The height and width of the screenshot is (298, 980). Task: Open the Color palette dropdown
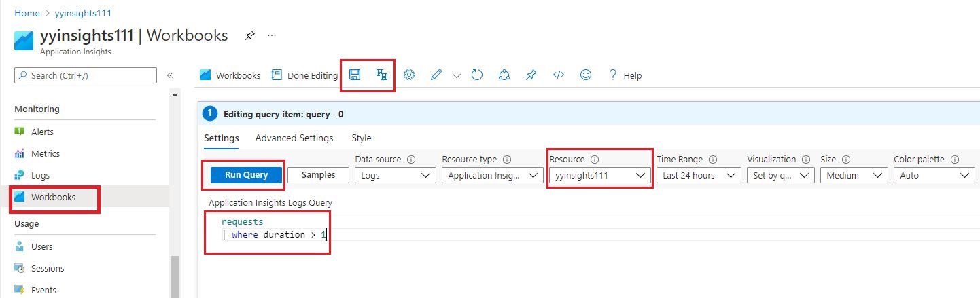pyautogui.click(x=934, y=175)
